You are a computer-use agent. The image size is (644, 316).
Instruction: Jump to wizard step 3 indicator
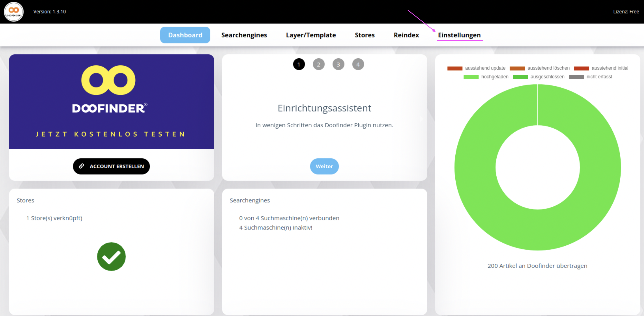(x=338, y=64)
